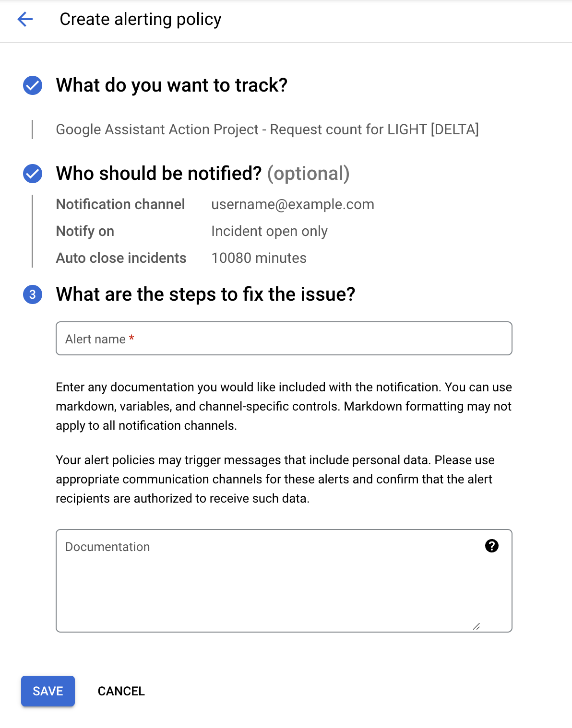
Task: Click the username@example.com channel value
Action: tap(293, 204)
